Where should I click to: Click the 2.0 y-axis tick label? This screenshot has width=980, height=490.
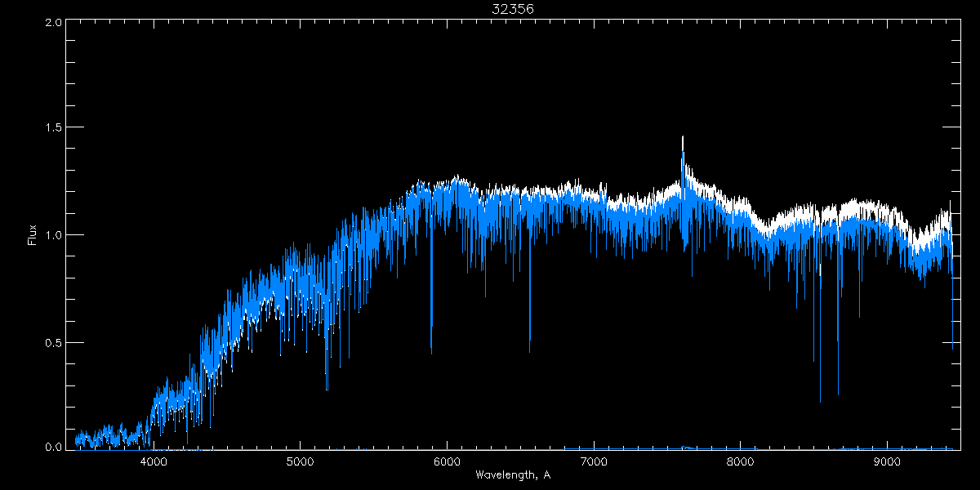coord(52,22)
